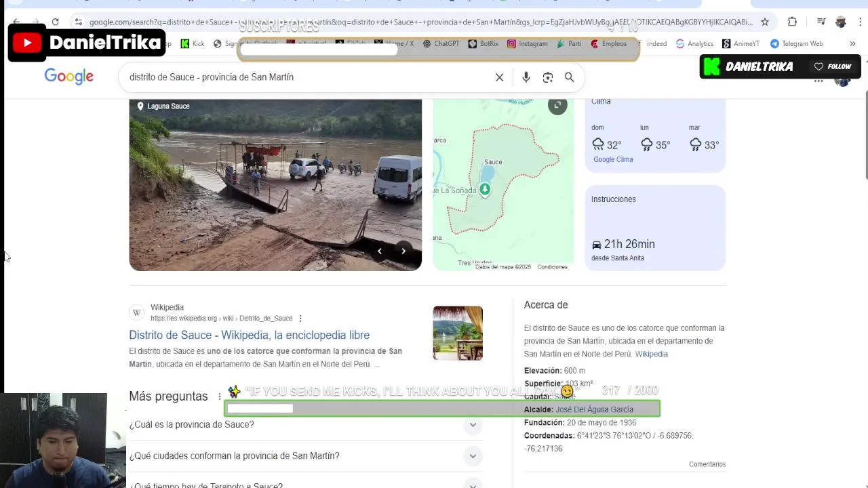
Task: Click Monday's 35° weather forecast
Action: coord(655,138)
